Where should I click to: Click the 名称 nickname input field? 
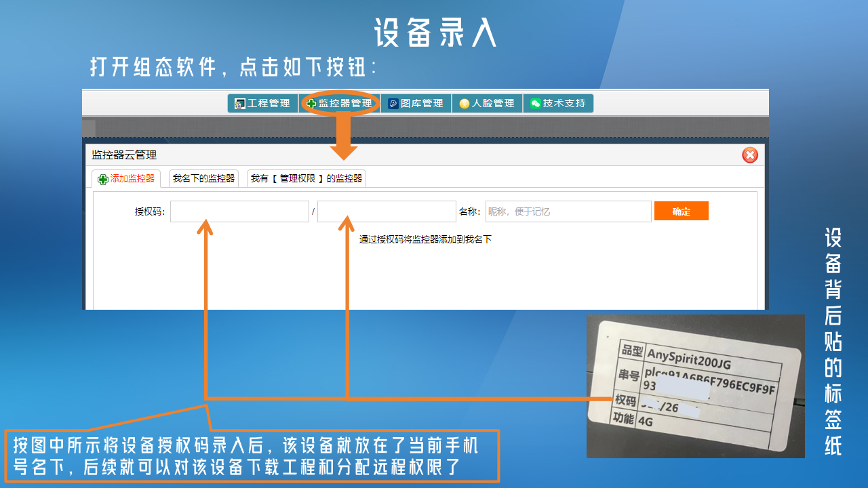568,211
